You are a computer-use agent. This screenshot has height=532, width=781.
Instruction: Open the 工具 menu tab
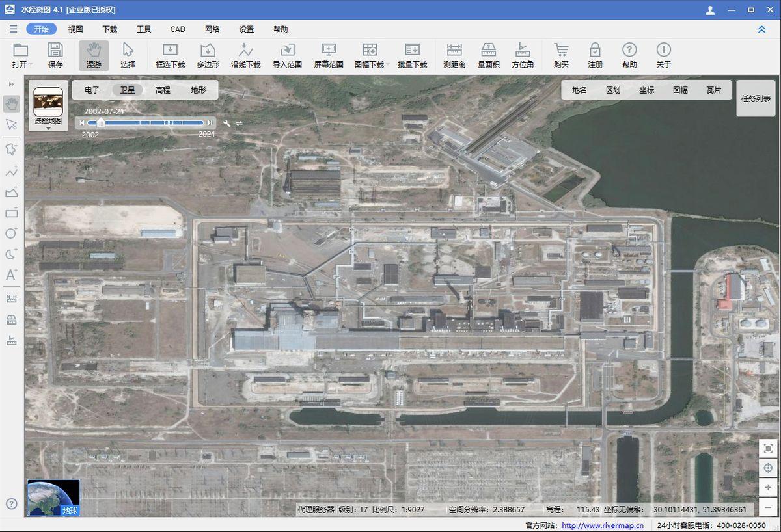pyautogui.click(x=144, y=29)
